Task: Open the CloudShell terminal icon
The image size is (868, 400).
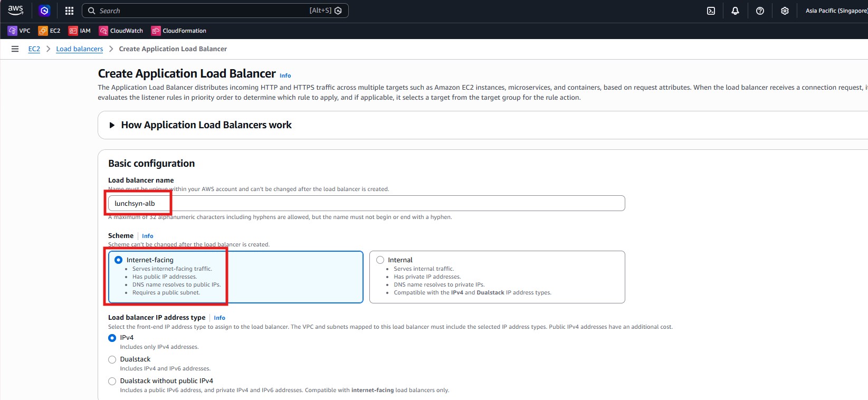Action: pos(711,11)
